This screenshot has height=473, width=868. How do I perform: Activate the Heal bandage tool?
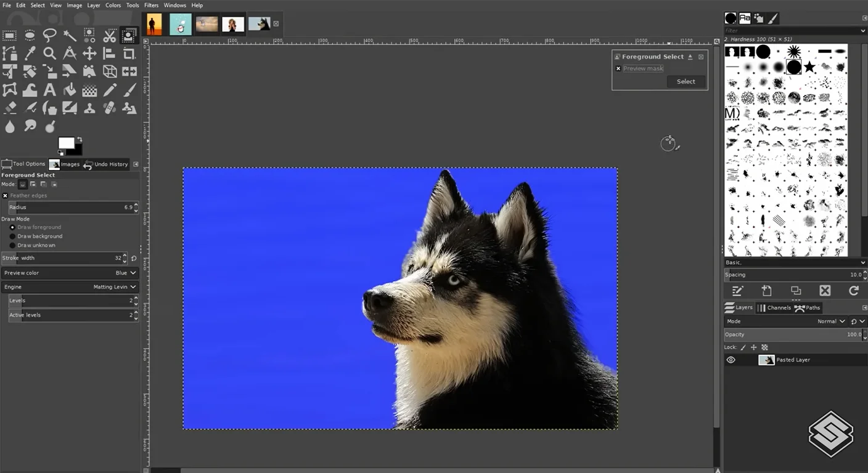pos(110,108)
